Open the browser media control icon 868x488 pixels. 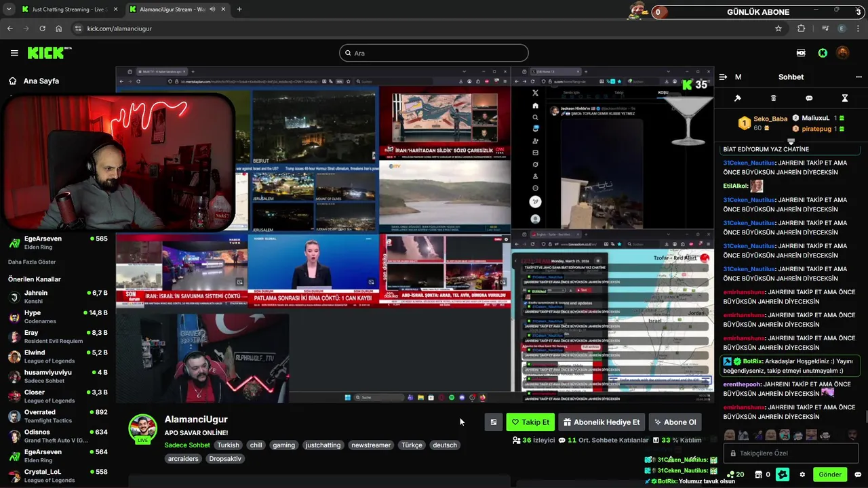tap(825, 28)
